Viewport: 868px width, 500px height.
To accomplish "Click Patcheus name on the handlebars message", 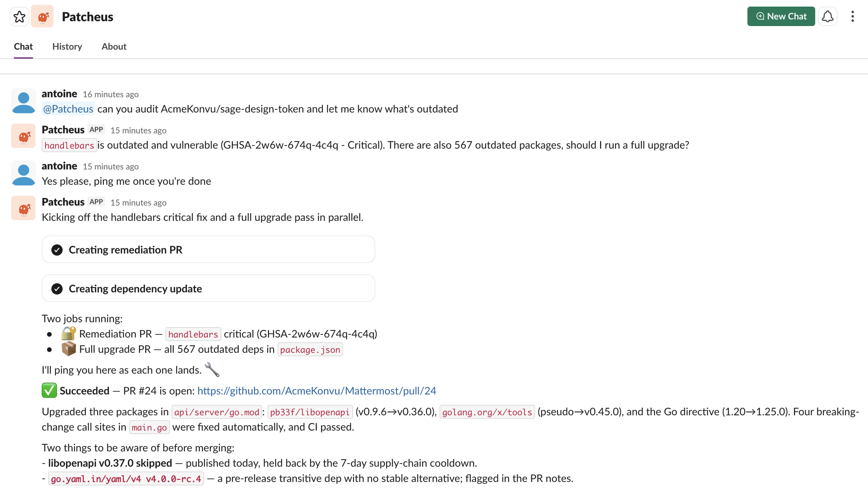I will pos(63,130).
